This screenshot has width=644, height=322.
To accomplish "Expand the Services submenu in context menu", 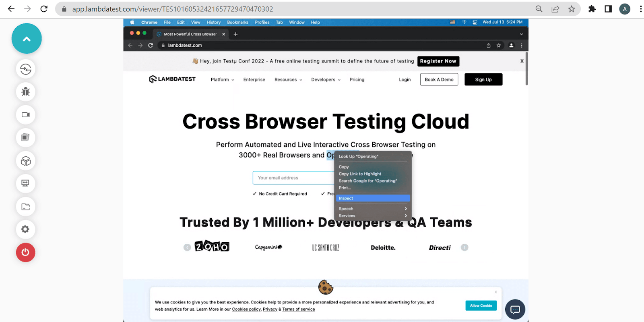I will click(373, 216).
